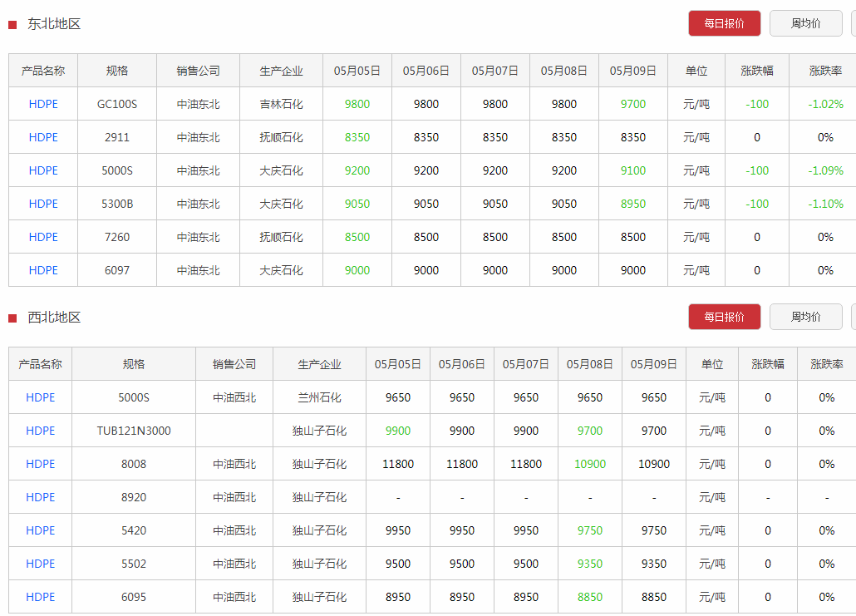Select 每日报价 tab in 西北地区 section
The image size is (856, 616).
(724, 317)
